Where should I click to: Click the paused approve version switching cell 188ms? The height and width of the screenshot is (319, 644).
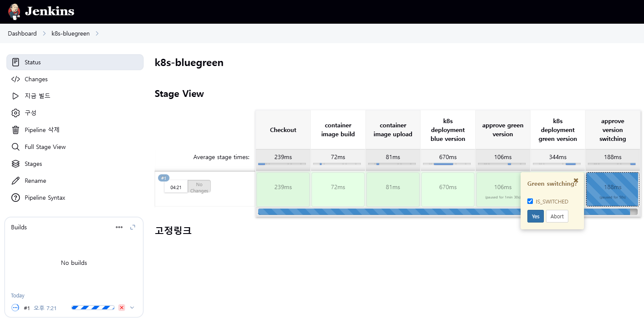[x=613, y=190]
